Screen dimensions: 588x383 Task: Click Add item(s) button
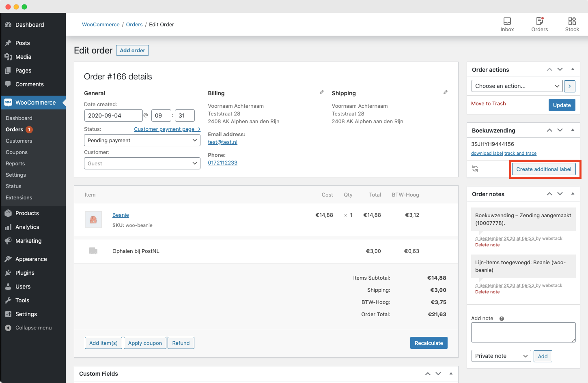pyautogui.click(x=103, y=343)
